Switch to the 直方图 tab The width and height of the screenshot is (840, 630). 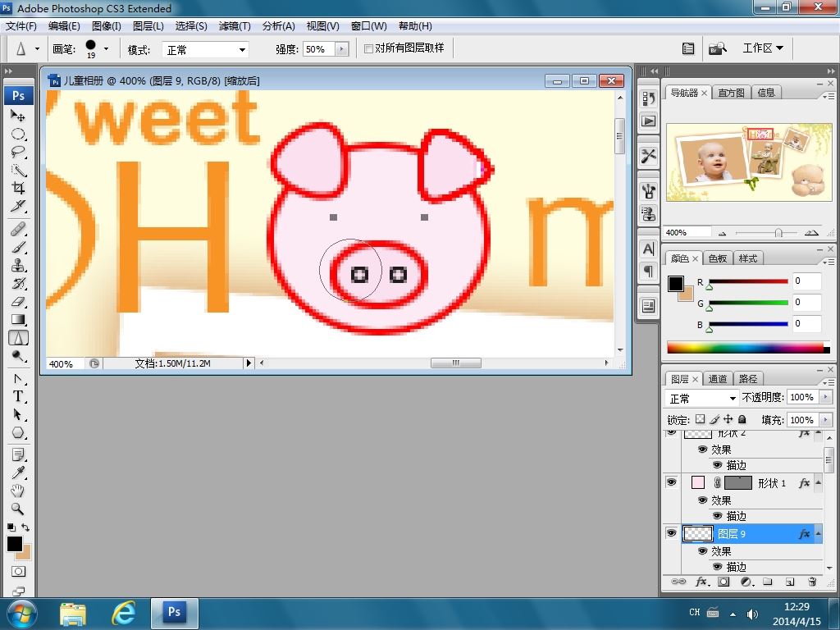pyautogui.click(x=731, y=93)
